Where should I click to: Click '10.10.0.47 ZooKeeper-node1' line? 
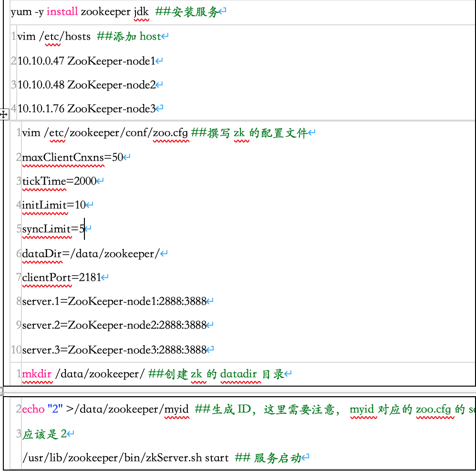pyautogui.click(x=86, y=61)
